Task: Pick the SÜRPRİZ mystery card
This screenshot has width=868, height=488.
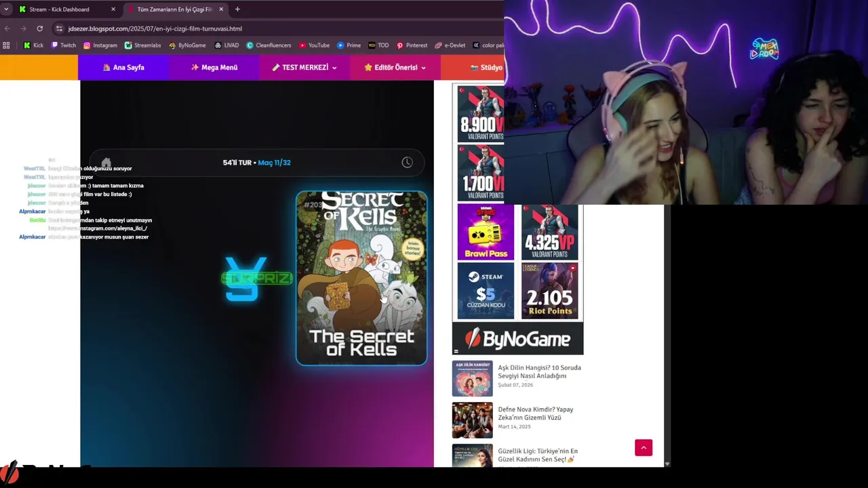Action: 256,279
